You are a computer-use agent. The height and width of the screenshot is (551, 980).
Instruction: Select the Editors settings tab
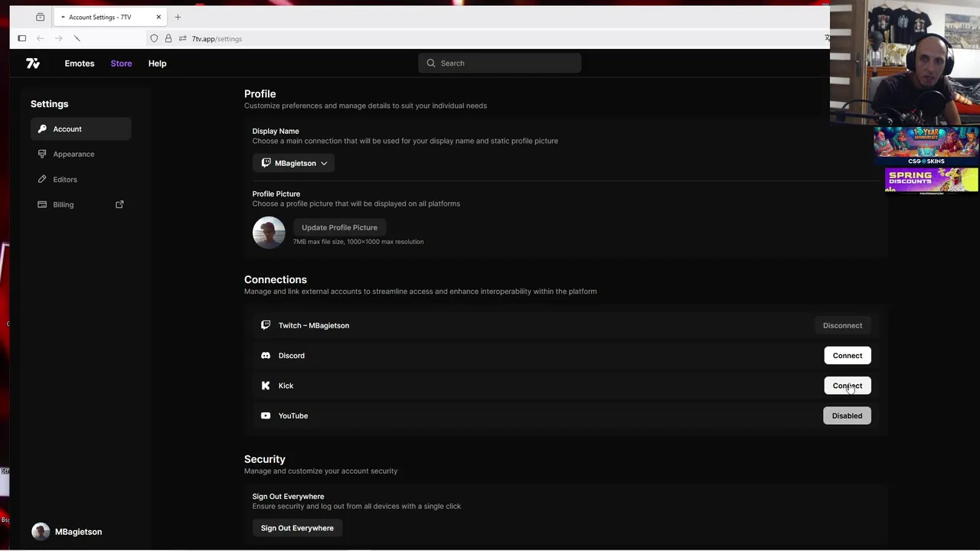80,179
